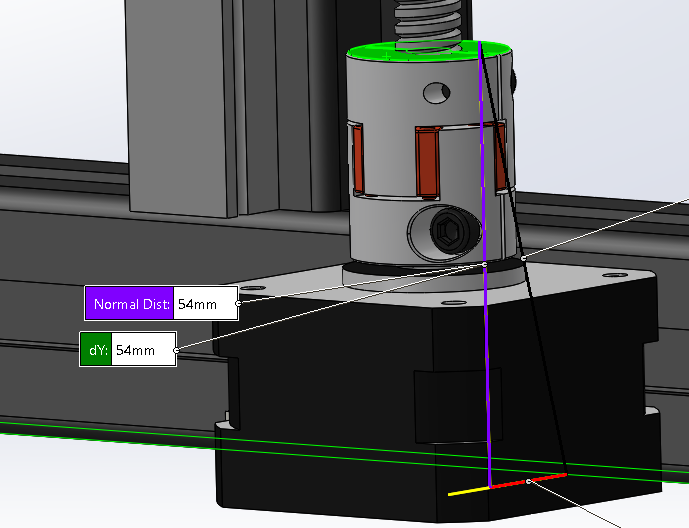Select the yellow line segment at the bottom
Screen dimensions: 689x528
(x=467, y=491)
